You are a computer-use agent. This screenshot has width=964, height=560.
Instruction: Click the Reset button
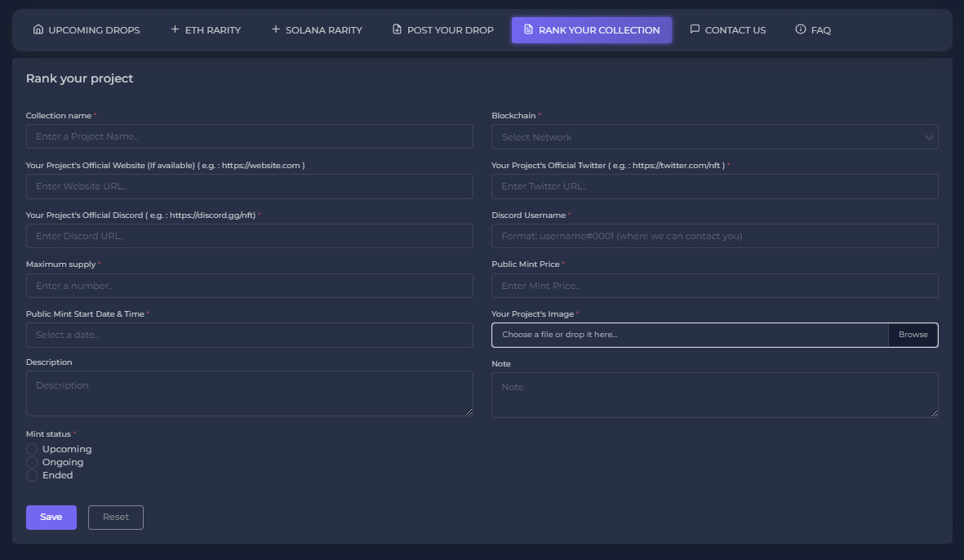(115, 517)
